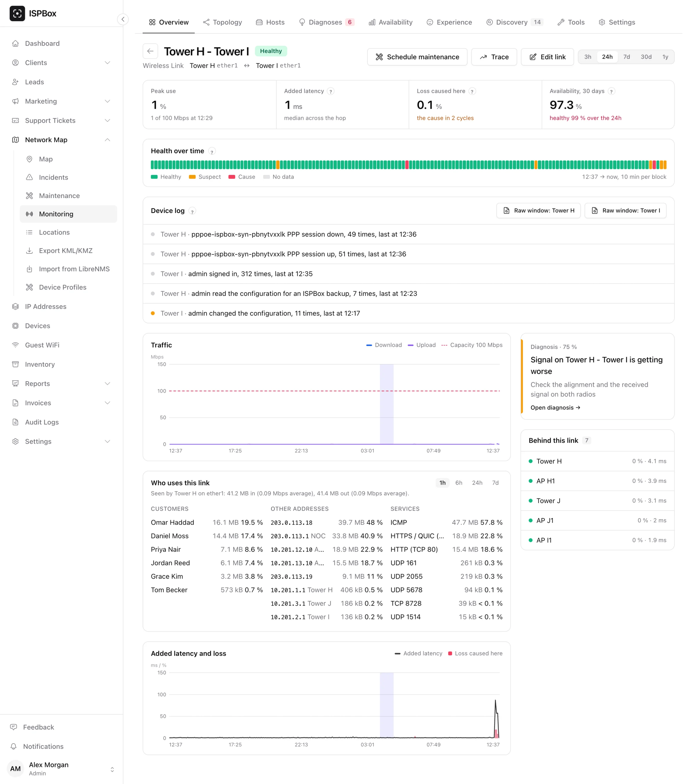Click the Feedback speech bubble icon
This screenshot has width=694, height=784.
tap(14, 727)
